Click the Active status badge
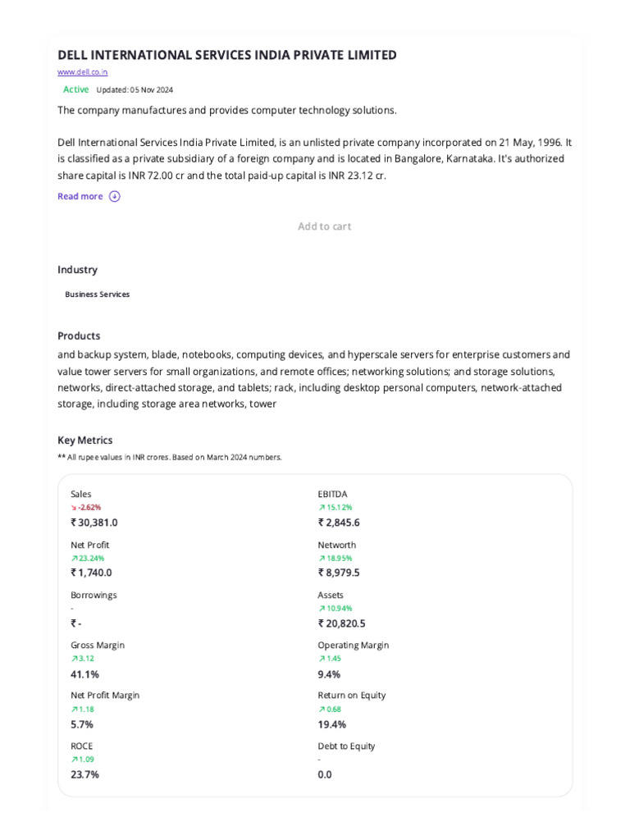Image resolution: width=630 pixels, height=840 pixels. click(x=75, y=89)
